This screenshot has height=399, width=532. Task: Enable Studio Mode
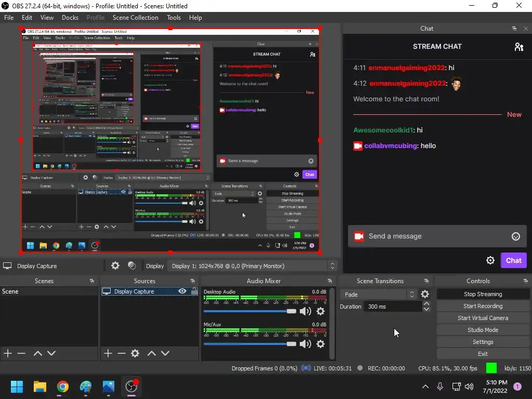pyautogui.click(x=483, y=330)
